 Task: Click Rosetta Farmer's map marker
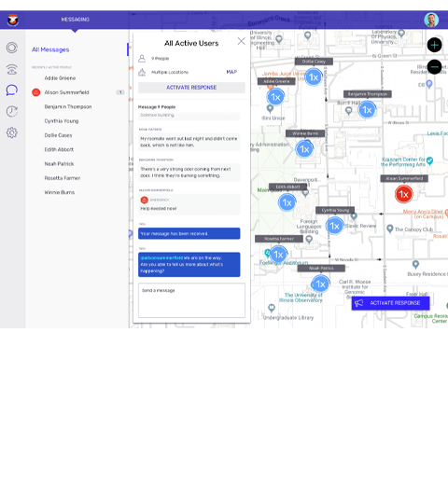click(278, 255)
